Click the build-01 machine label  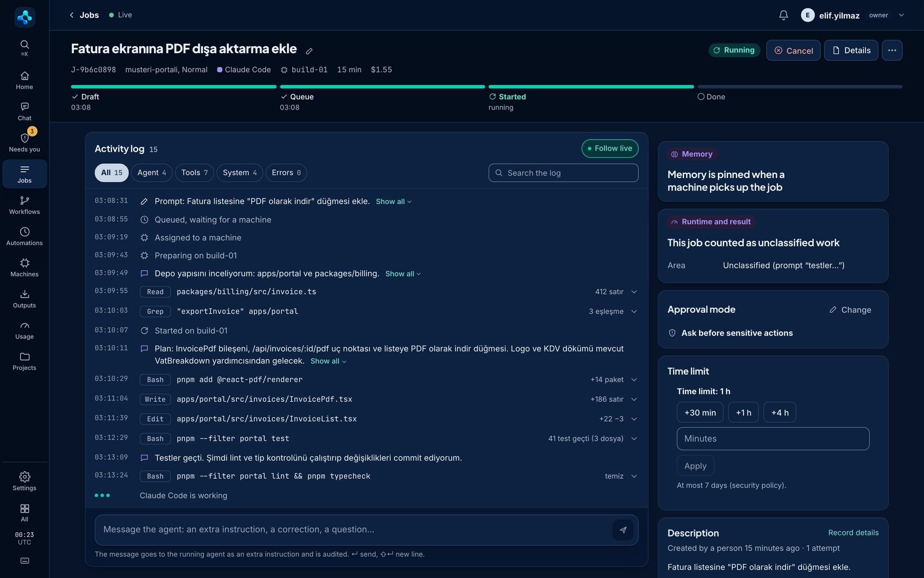point(304,70)
